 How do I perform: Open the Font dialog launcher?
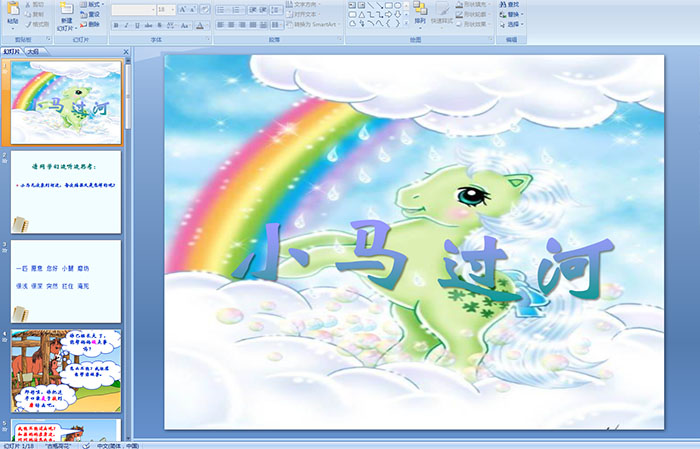208,40
